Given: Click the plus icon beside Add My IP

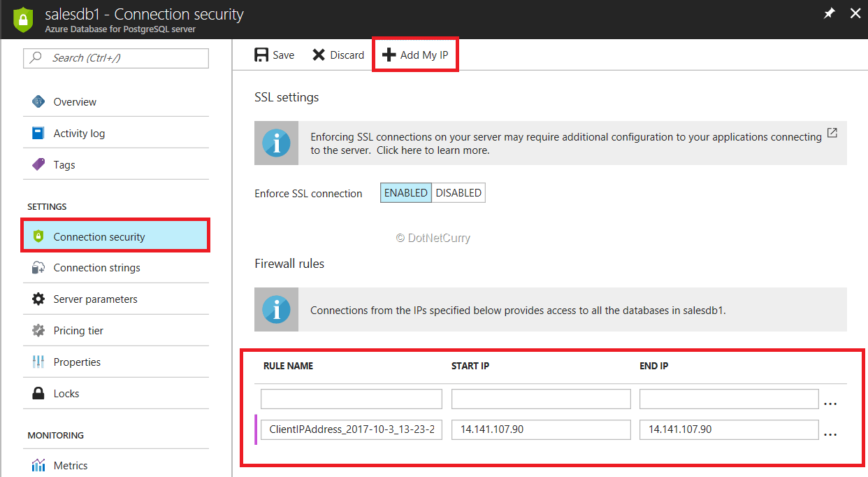Looking at the screenshot, I should [x=389, y=55].
